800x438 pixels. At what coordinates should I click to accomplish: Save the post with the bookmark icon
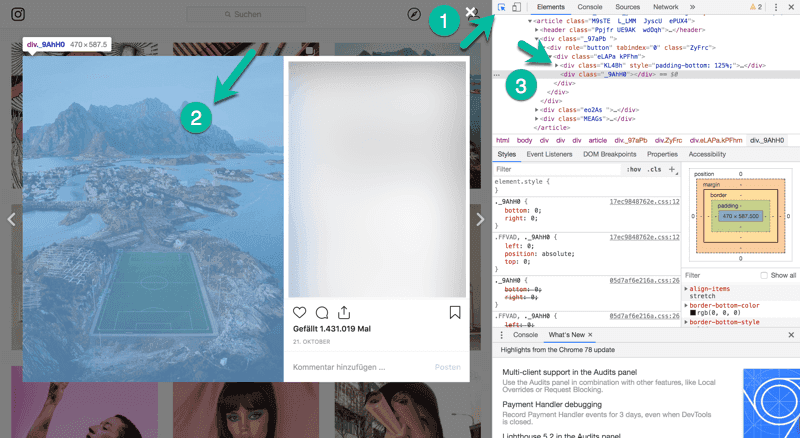[x=455, y=312]
